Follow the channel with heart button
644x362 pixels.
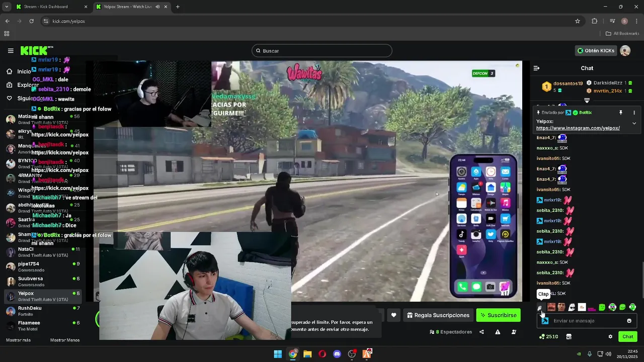[393, 315]
